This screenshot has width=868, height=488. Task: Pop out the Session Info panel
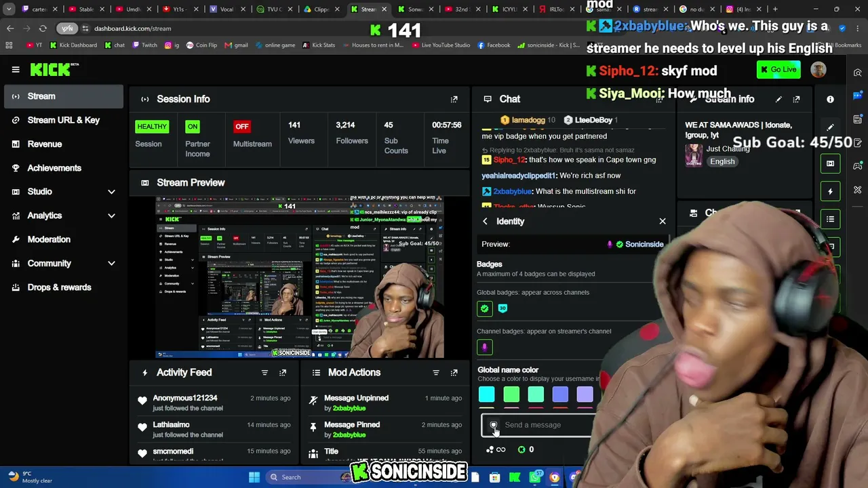pyautogui.click(x=454, y=99)
